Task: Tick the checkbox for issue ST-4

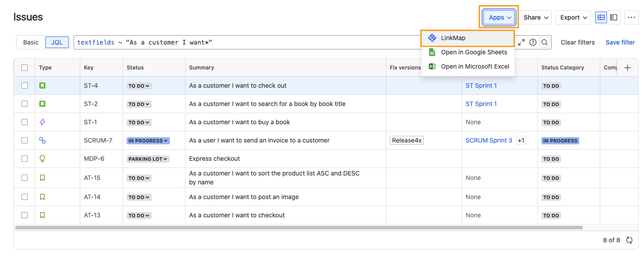Action: [25, 86]
